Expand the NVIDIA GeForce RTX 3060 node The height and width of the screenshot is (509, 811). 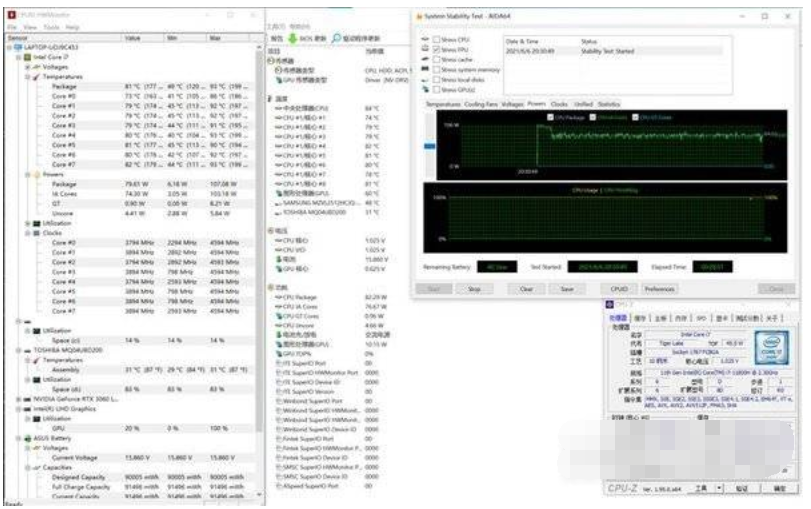(19, 399)
